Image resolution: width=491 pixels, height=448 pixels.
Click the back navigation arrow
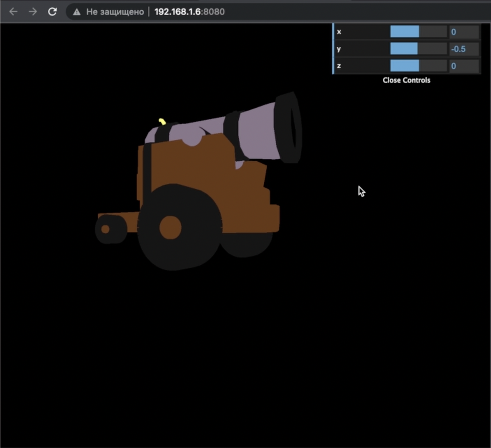coord(13,12)
